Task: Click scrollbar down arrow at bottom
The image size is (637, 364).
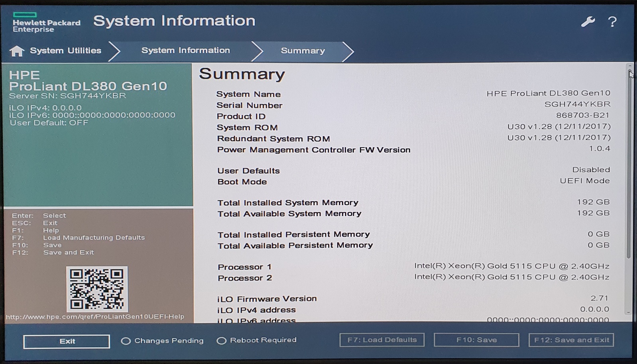Action: (629, 312)
